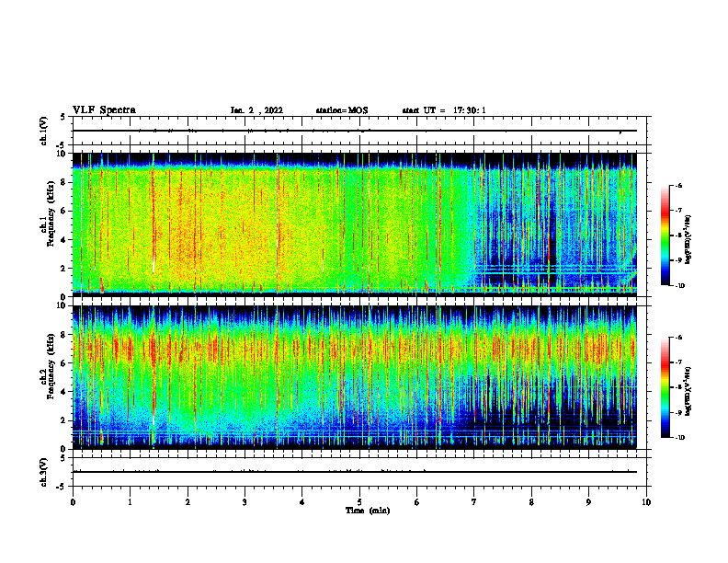Click the "ch.1(V)" waveform axis label
This screenshot has height=563, width=728.
(x=43, y=131)
